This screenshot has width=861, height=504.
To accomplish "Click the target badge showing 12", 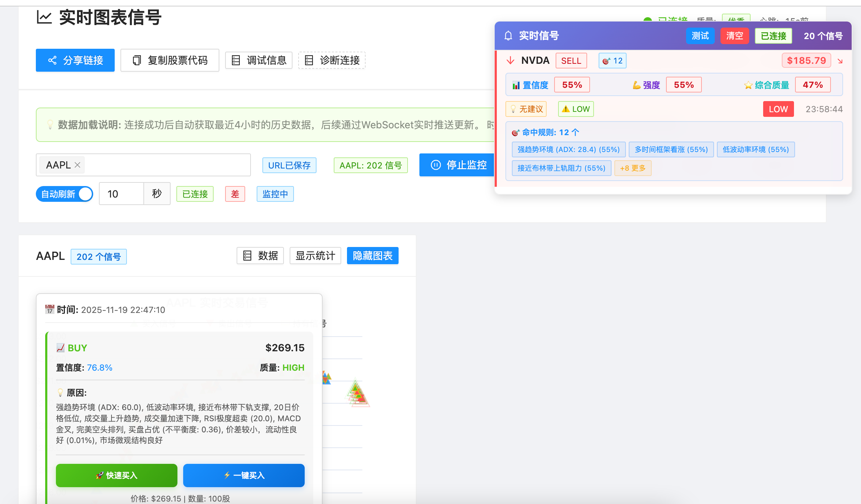I will 613,61.
